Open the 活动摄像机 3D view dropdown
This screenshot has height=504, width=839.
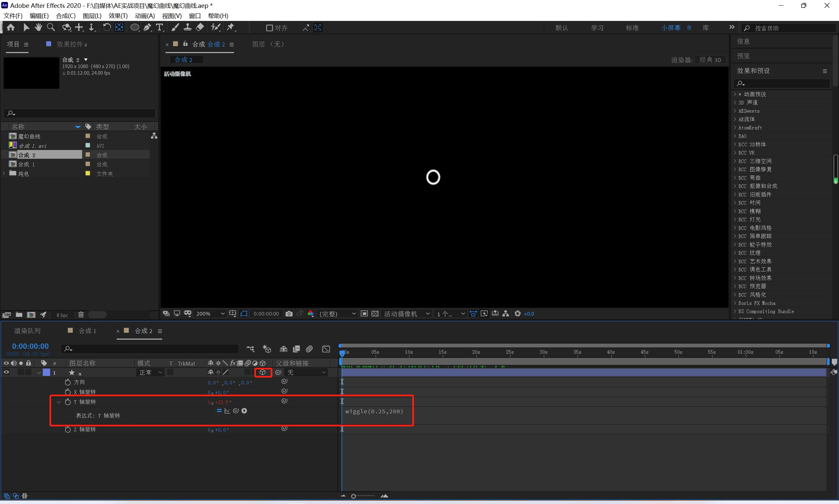coord(407,314)
